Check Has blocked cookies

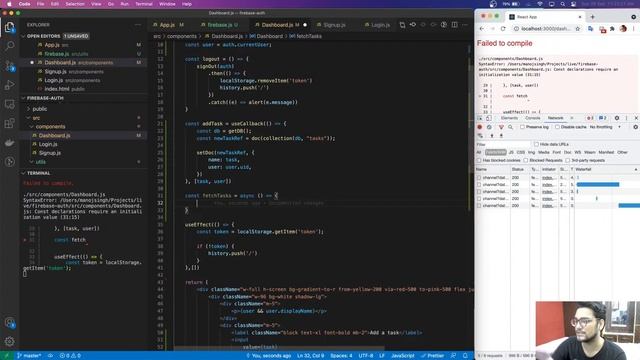[479, 160]
